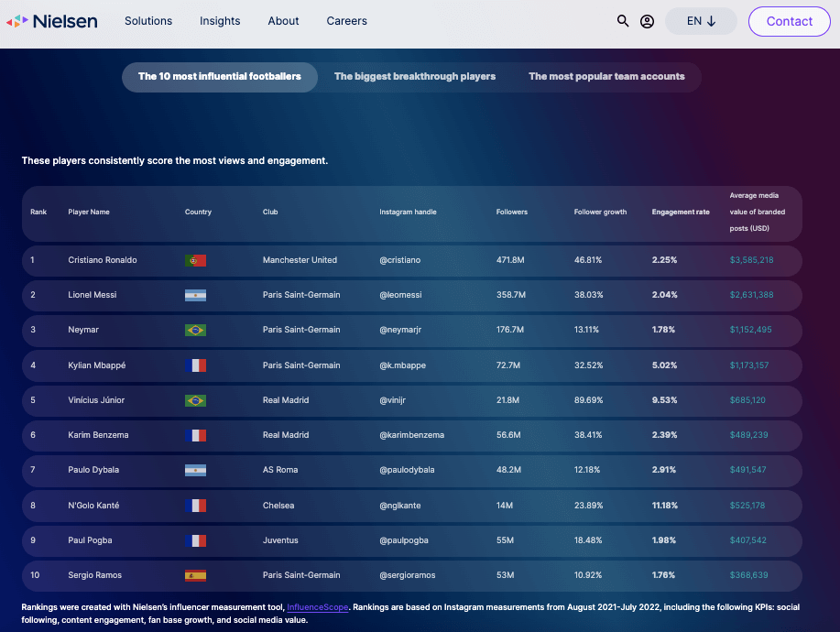The width and height of the screenshot is (840, 632).
Task: Click the Paul Pogba player name
Action: [90, 539]
